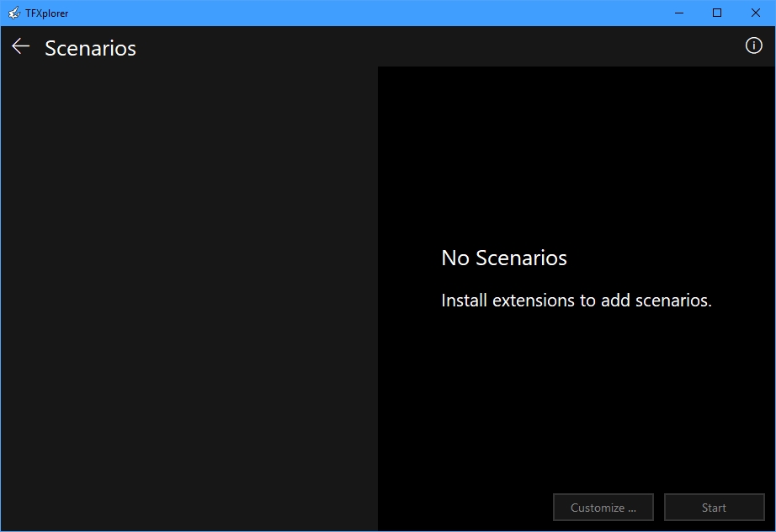
Task: Go back using the left arrow
Action: [21, 47]
